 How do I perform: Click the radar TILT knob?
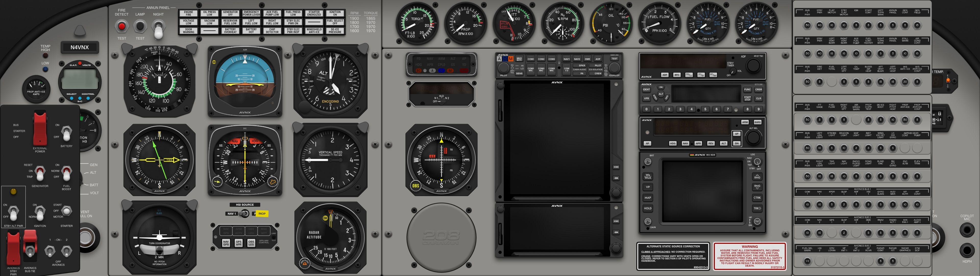point(757,221)
